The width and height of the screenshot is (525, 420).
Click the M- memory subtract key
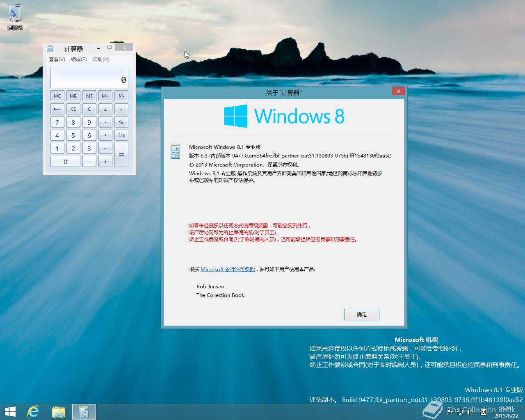click(121, 96)
